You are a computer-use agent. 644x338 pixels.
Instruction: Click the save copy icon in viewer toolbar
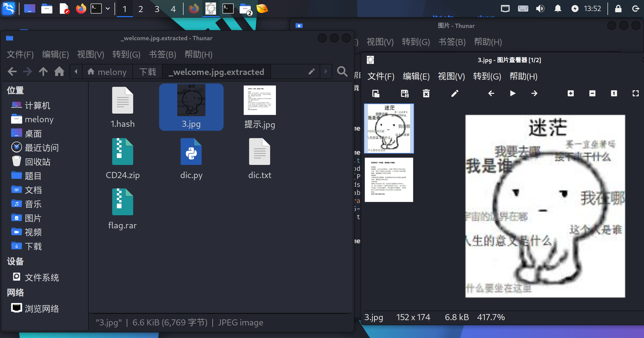(x=405, y=94)
